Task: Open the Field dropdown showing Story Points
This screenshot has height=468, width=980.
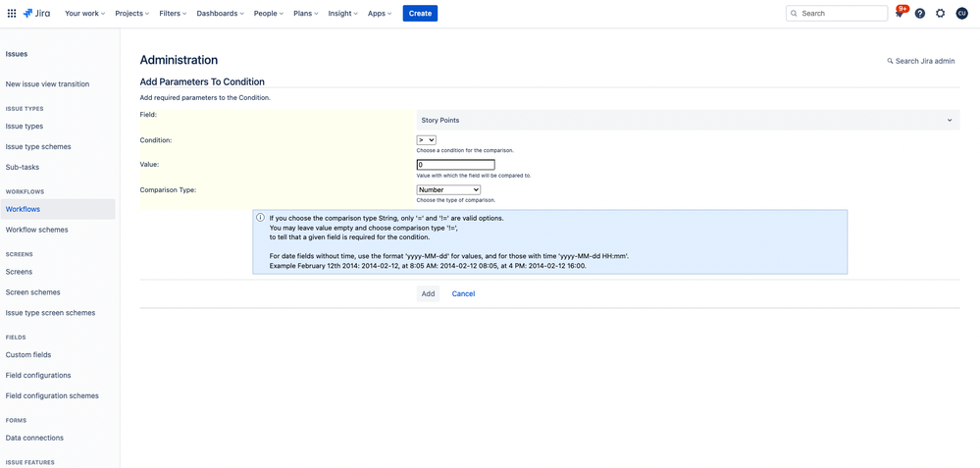Action: 688,120
